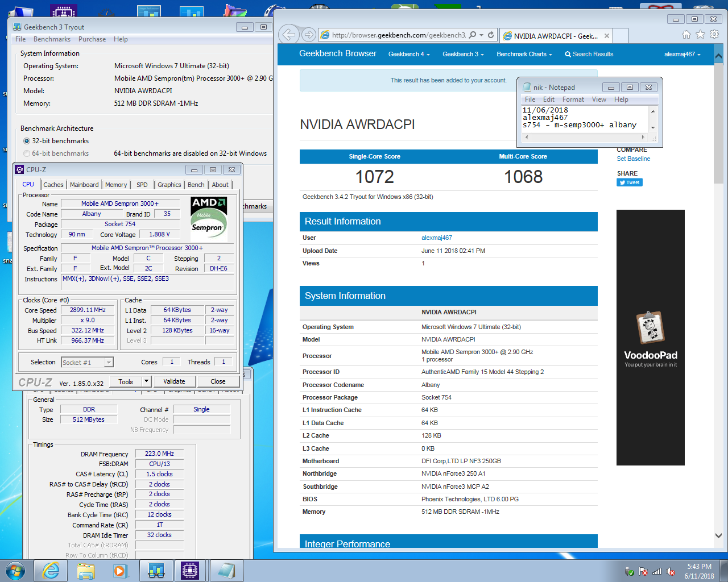Click the Geekbench Browser brand link
Screen dimensions: 728x582
(338, 53)
